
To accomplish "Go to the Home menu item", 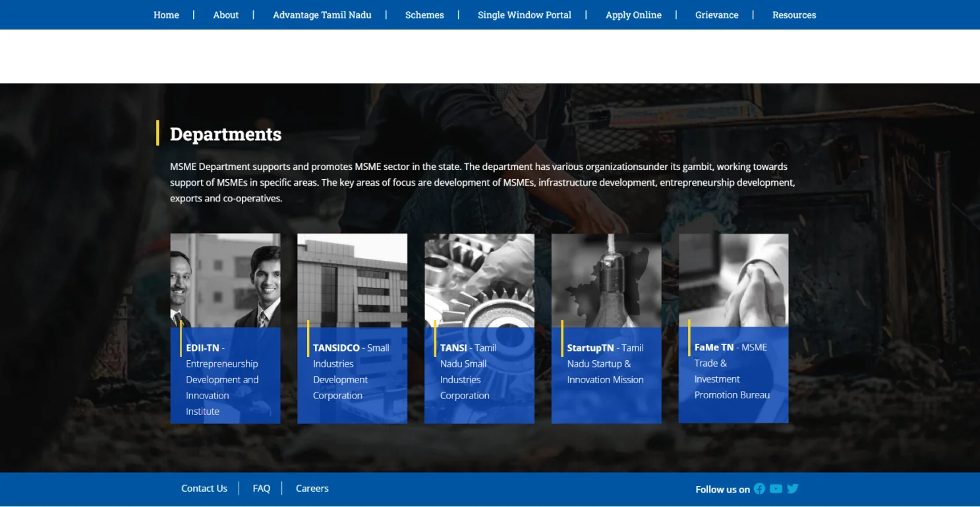I will (166, 14).
